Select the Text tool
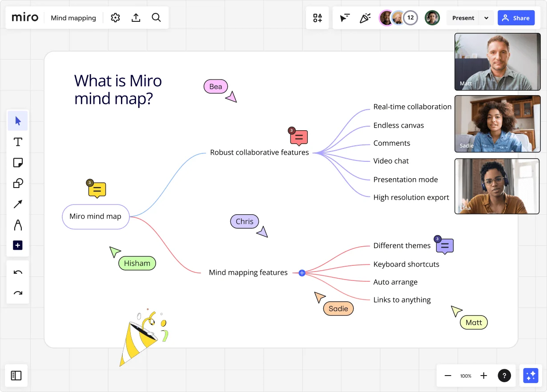Screen dimensions: 547x392 pyautogui.click(x=17, y=142)
